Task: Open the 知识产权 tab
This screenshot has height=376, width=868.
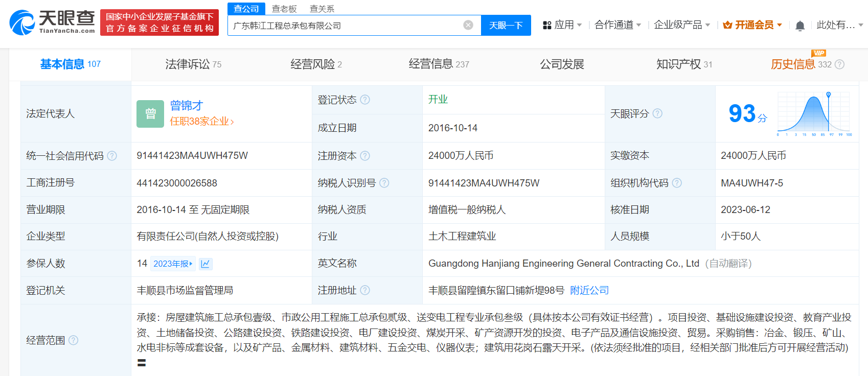Action: point(684,64)
